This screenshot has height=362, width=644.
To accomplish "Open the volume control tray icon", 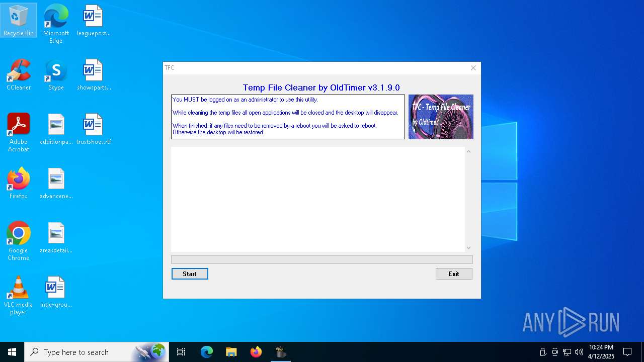I will click(x=579, y=352).
